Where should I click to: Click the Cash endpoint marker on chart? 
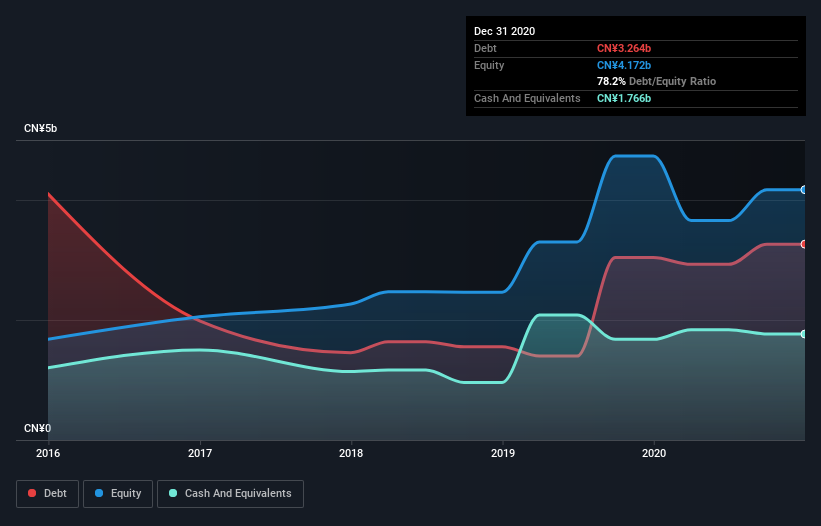click(x=803, y=334)
